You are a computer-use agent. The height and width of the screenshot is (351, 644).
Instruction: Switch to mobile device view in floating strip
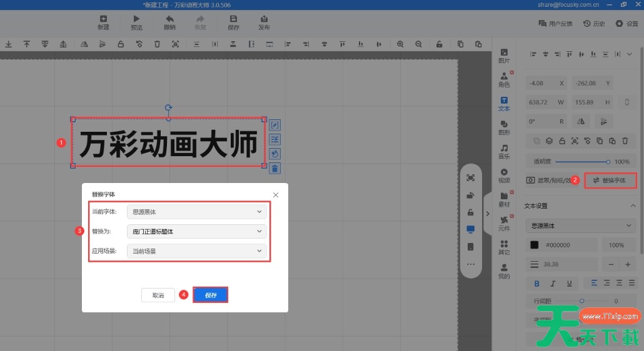(471, 247)
